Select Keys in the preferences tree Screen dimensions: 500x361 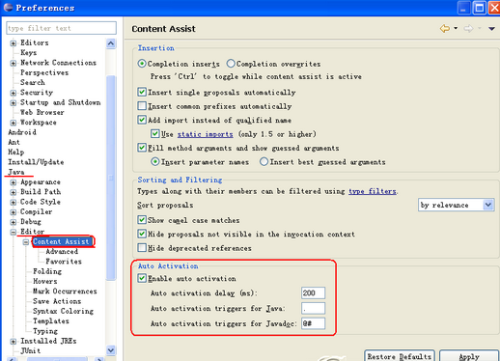(29, 53)
